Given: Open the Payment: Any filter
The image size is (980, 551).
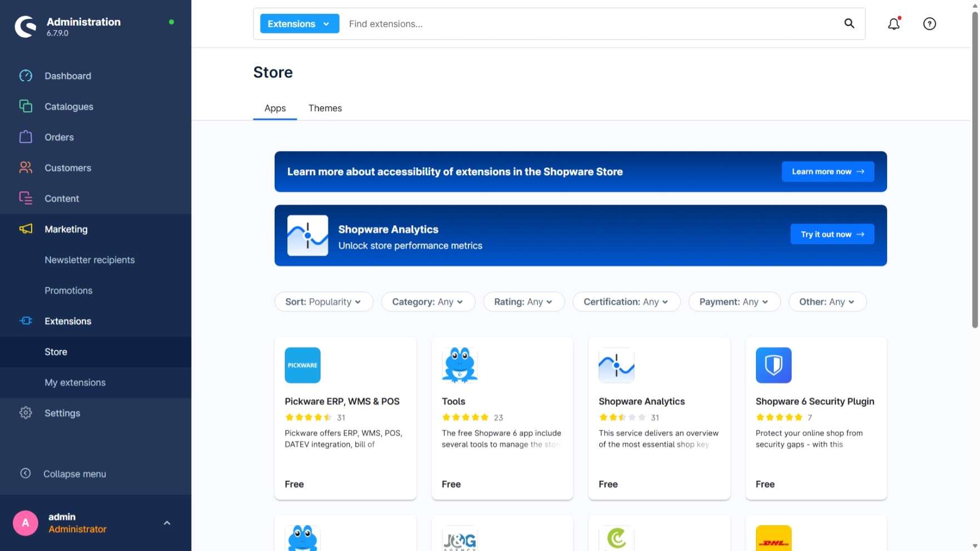Looking at the screenshot, I should [734, 302].
